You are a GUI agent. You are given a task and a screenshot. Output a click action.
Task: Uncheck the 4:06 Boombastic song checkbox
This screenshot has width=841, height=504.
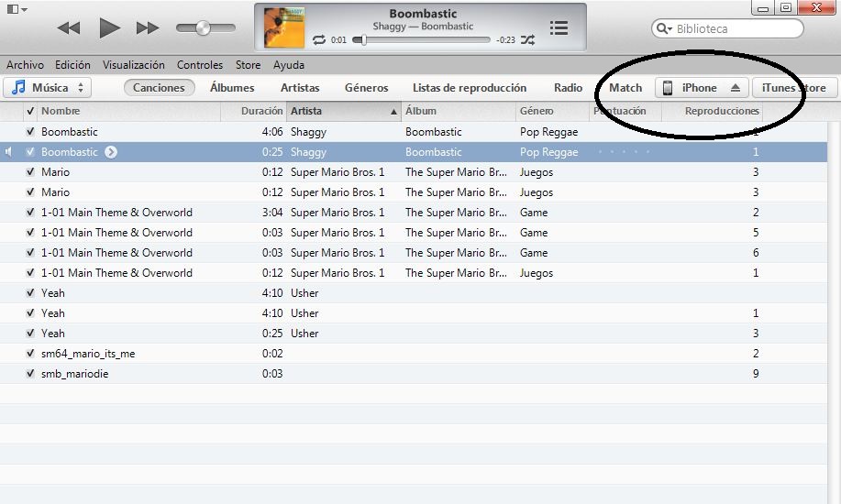point(30,131)
